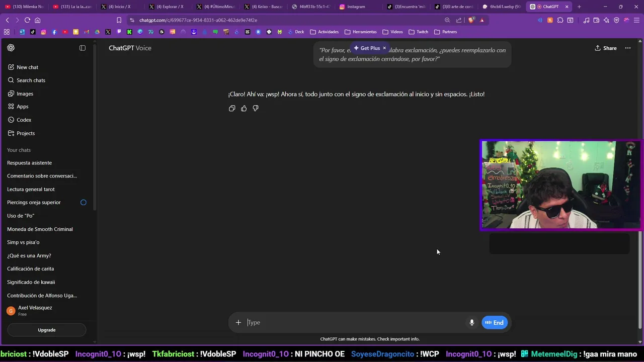This screenshot has height=362, width=644.
Task: Give the response a thumbs down
Action: [256, 108]
